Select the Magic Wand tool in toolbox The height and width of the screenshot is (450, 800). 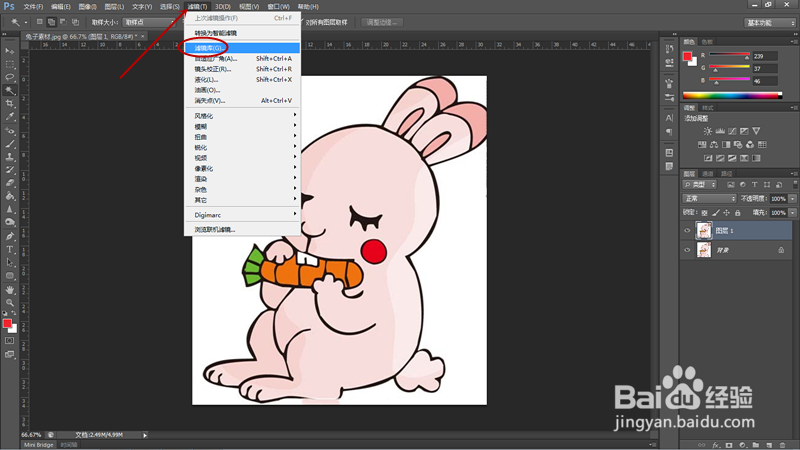(10, 90)
